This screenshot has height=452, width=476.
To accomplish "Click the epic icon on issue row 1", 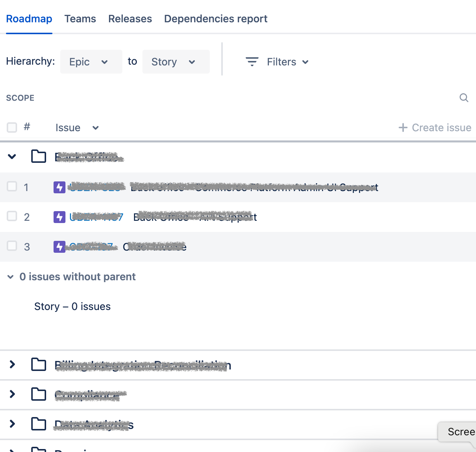I will click(59, 187).
